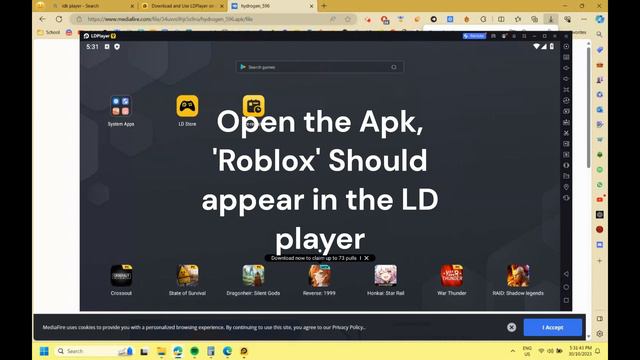Click the blue button in LDPlayer title bar
Image resolution: width=640 pixels, height=360 pixels.
point(474,36)
